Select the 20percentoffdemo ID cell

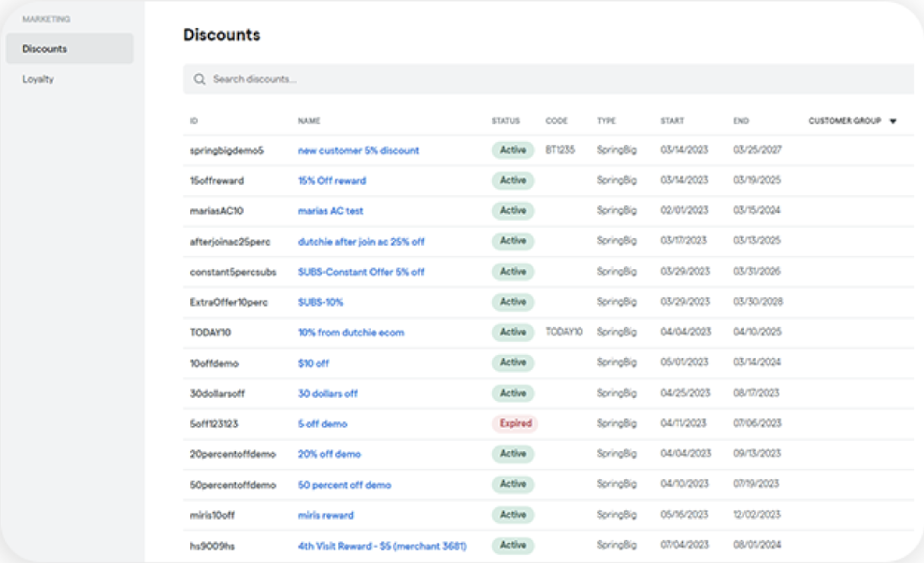point(233,454)
